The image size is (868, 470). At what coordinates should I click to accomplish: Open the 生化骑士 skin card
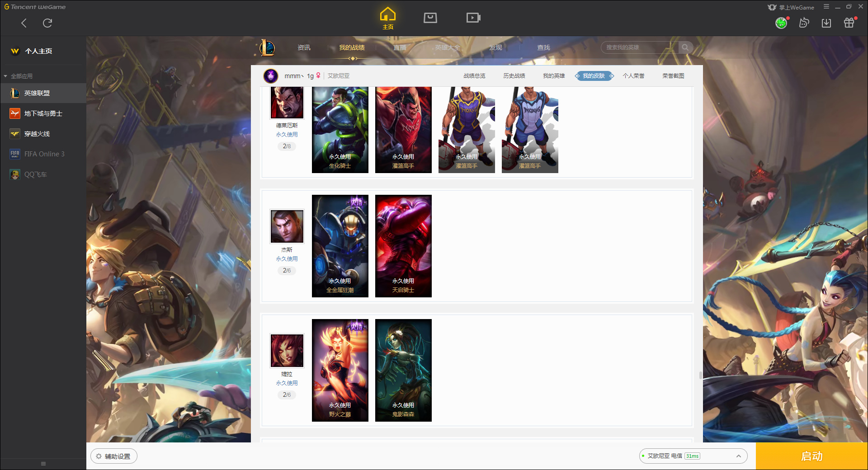[340, 130]
